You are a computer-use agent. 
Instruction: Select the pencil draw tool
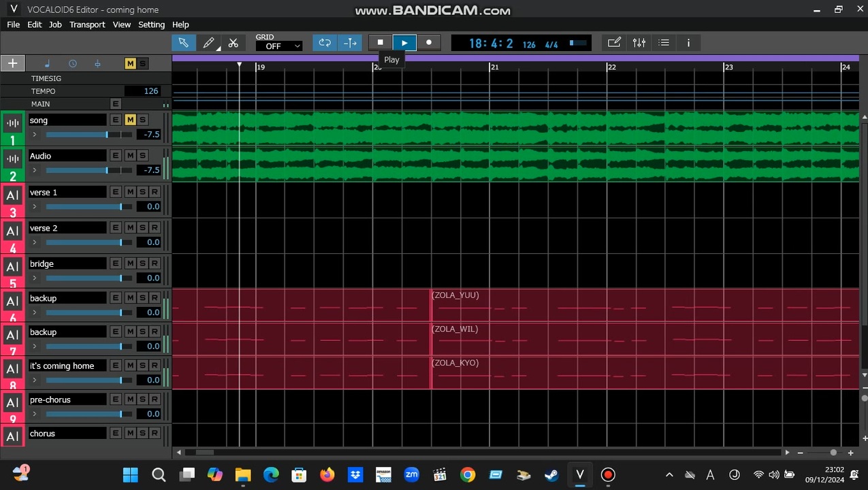point(209,43)
